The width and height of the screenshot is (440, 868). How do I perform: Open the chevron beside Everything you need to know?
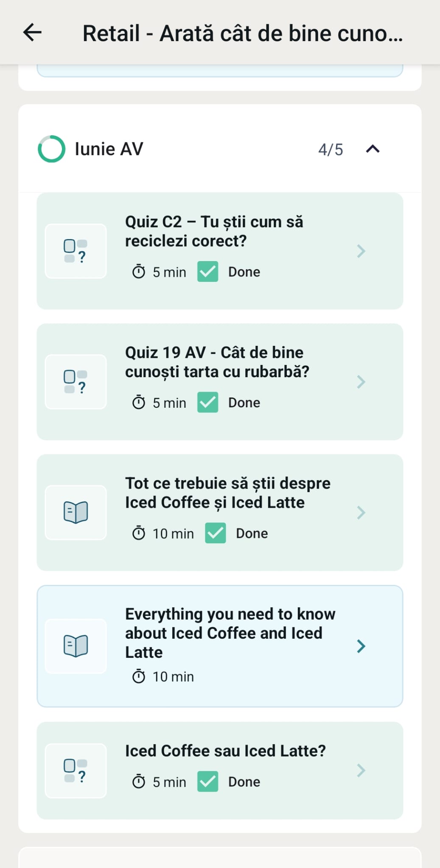click(x=361, y=646)
